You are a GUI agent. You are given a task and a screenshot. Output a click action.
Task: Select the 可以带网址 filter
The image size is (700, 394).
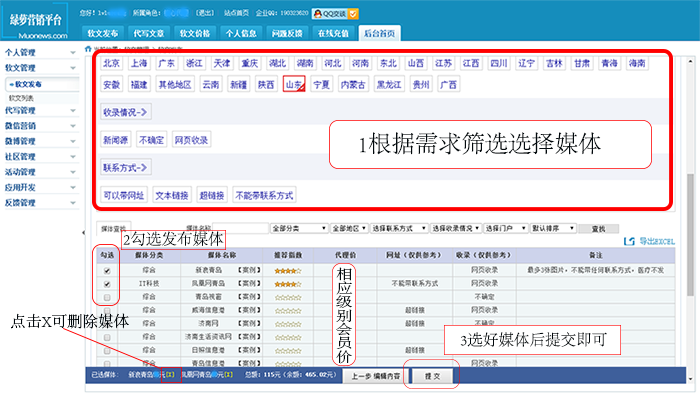point(124,195)
